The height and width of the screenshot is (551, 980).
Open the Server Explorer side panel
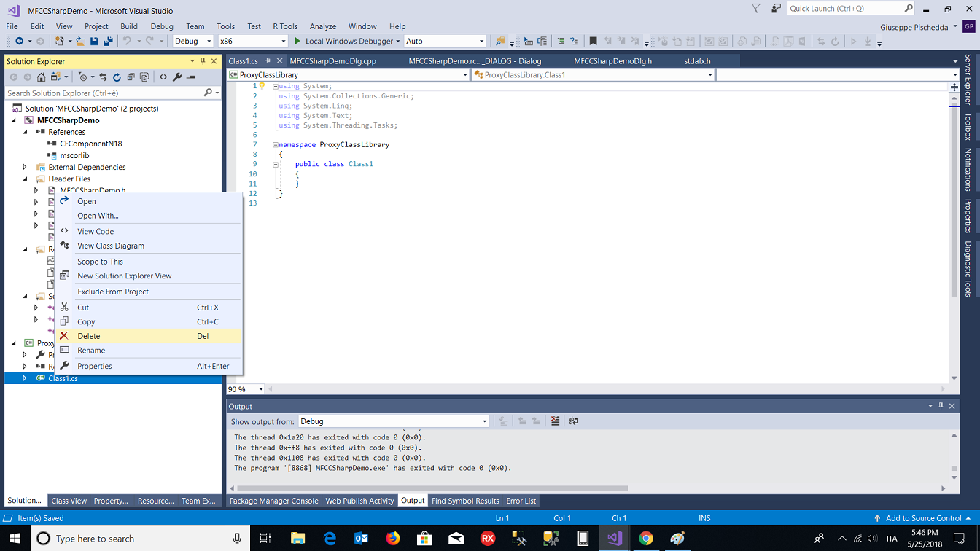tap(968, 79)
